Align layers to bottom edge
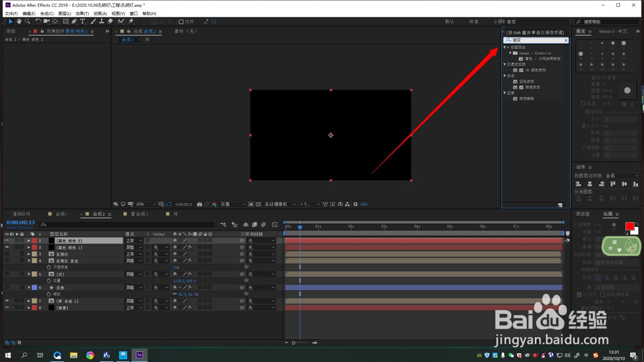The width and height of the screenshot is (644, 362). [636, 184]
